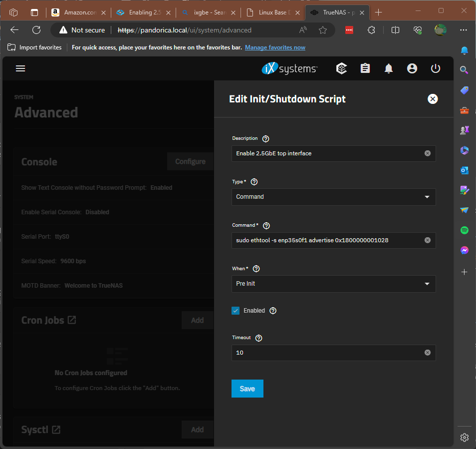Screen dimensions: 476x449
Task: Toggle the Enabled checkbox
Action: pyautogui.click(x=236, y=311)
